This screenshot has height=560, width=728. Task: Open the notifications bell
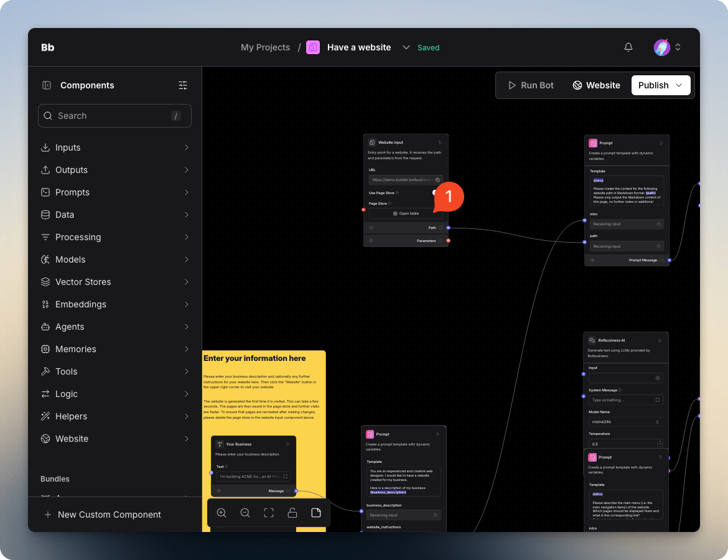tap(628, 47)
